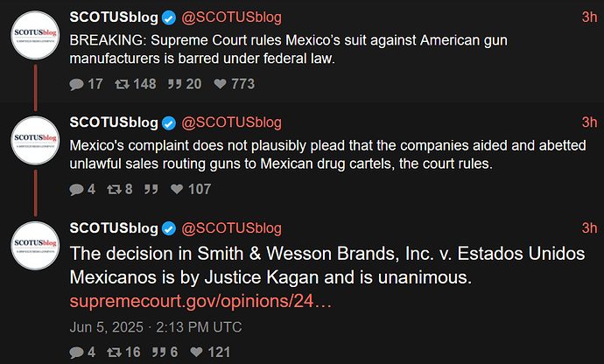
Task: Quote the first tweet with 20 quotes
Action: 173,84
